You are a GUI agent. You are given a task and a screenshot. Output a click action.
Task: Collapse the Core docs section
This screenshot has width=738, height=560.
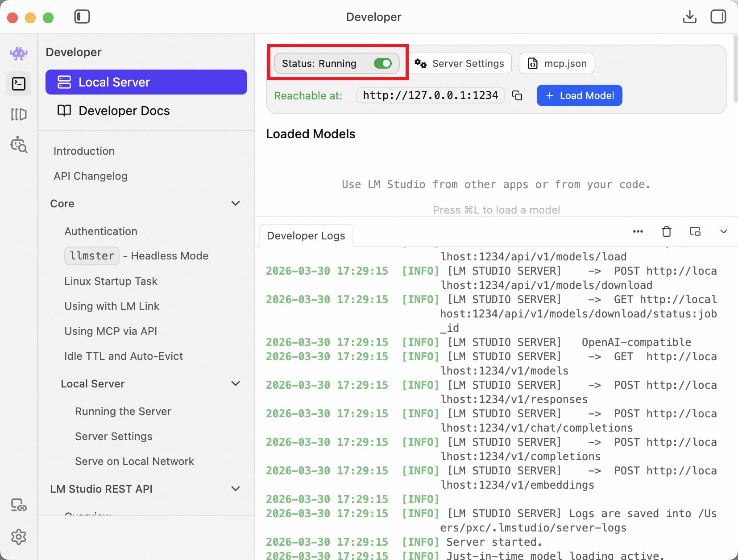236,204
